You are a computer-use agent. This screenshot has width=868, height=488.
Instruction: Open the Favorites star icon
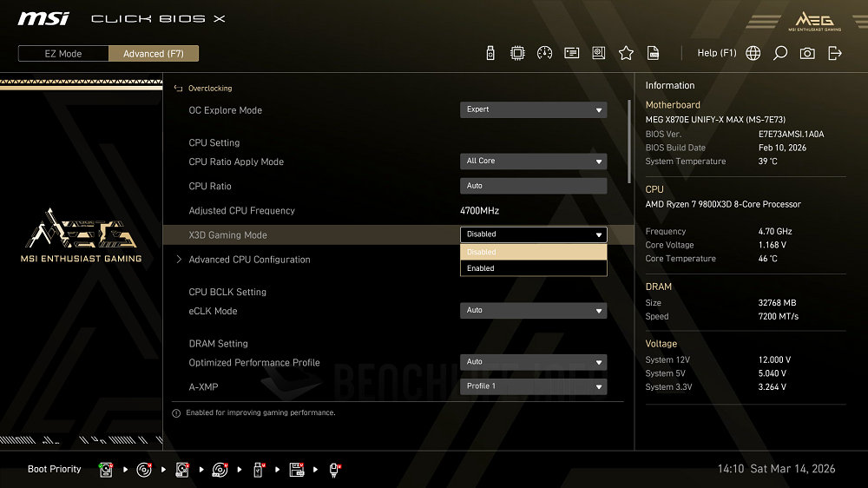point(626,53)
